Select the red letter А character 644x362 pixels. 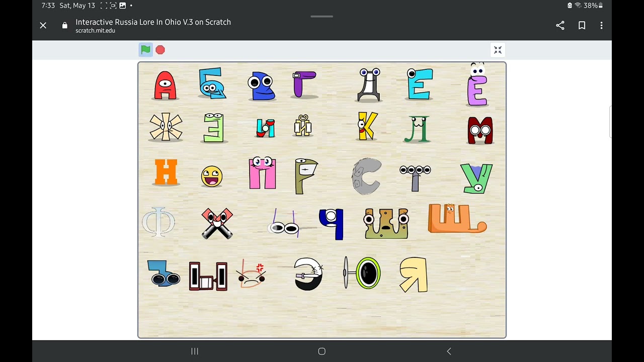(x=166, y=85)
